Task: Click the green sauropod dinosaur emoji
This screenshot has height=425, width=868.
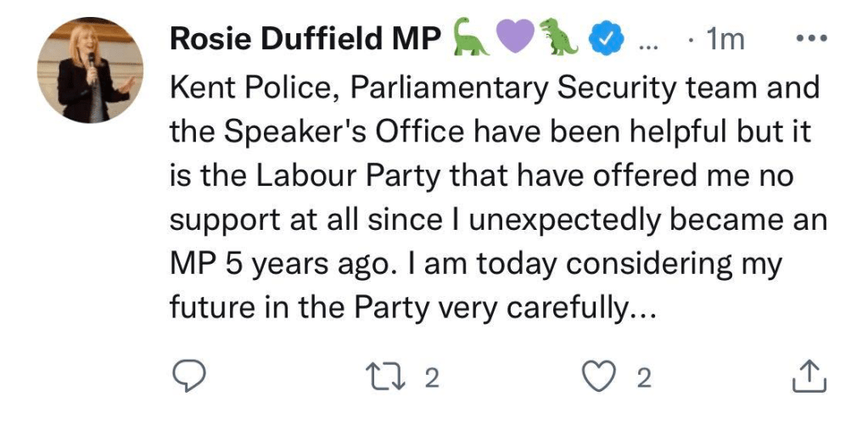Action: [x=473, y=39]
